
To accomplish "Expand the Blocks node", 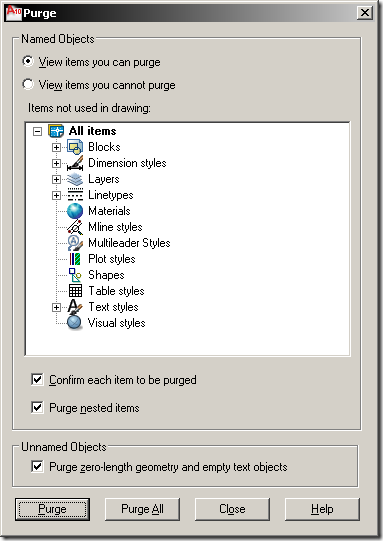I will pos(56,147).
